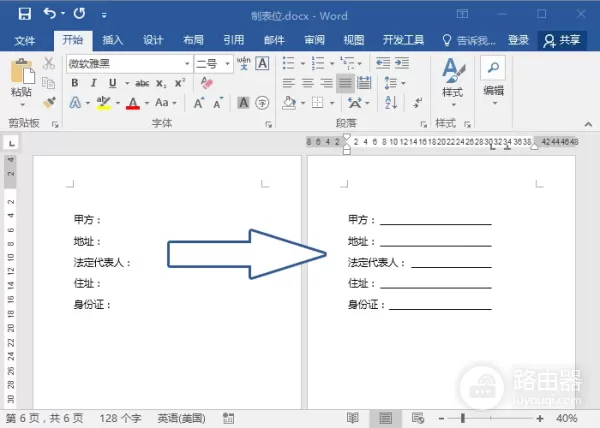The height and width of the screenshot is (428, 600).
Task: Open the 编辑 editing menu button
Action: coord(493,81)
